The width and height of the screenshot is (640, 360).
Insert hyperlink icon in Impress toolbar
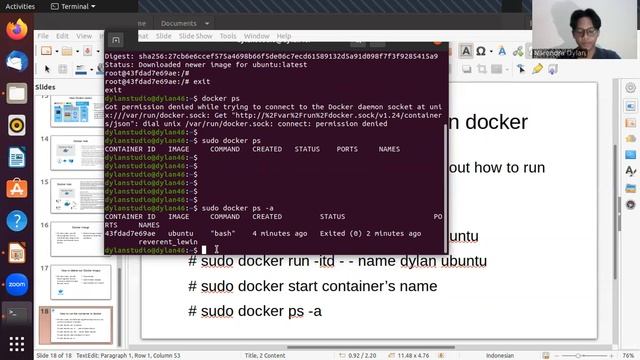point(518,51)
